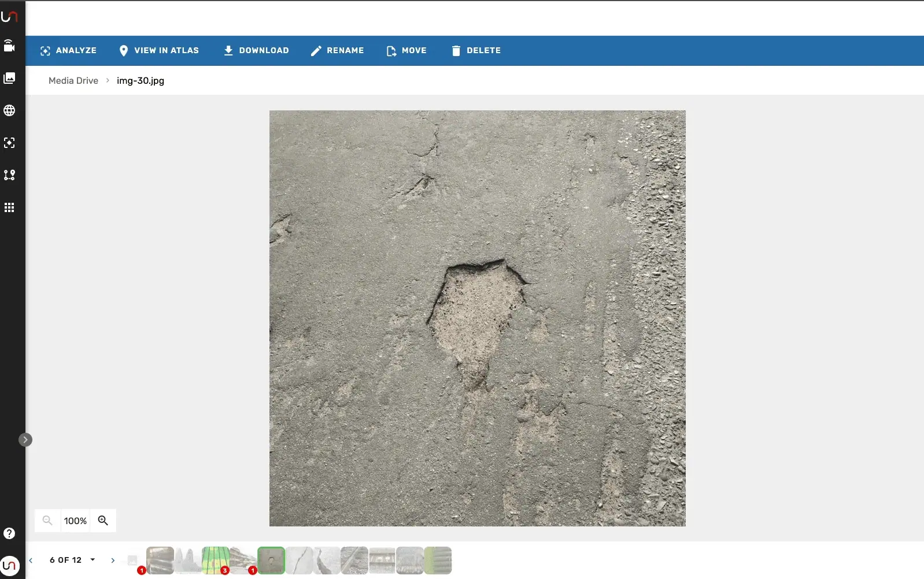Open the route pins sidebar icon

[x=10, y=175]
